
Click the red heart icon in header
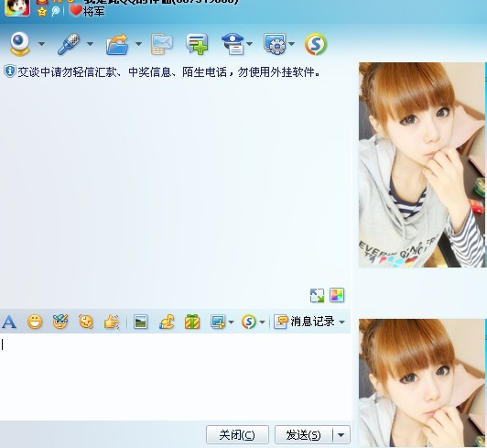point(75,11)
